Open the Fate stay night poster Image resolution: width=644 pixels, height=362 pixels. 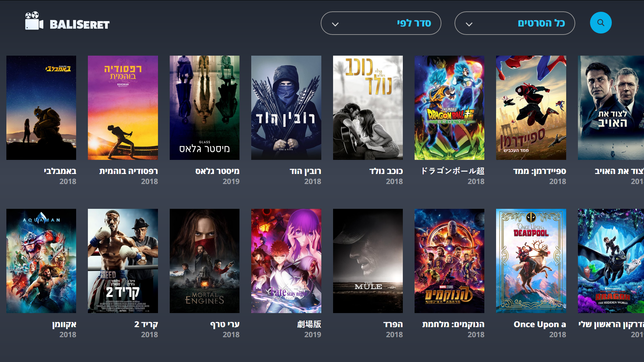point(286,261)
